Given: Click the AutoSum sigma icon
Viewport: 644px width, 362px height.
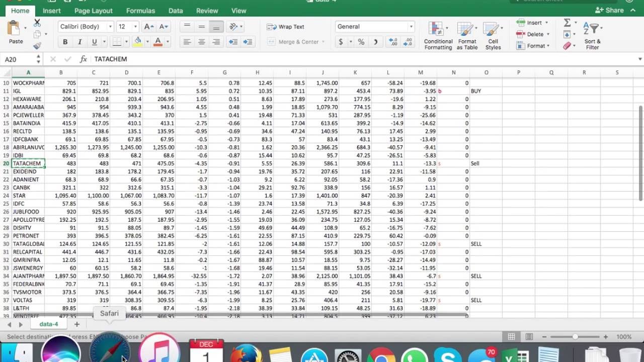Looking at the screenshot, I should point(568,23).
